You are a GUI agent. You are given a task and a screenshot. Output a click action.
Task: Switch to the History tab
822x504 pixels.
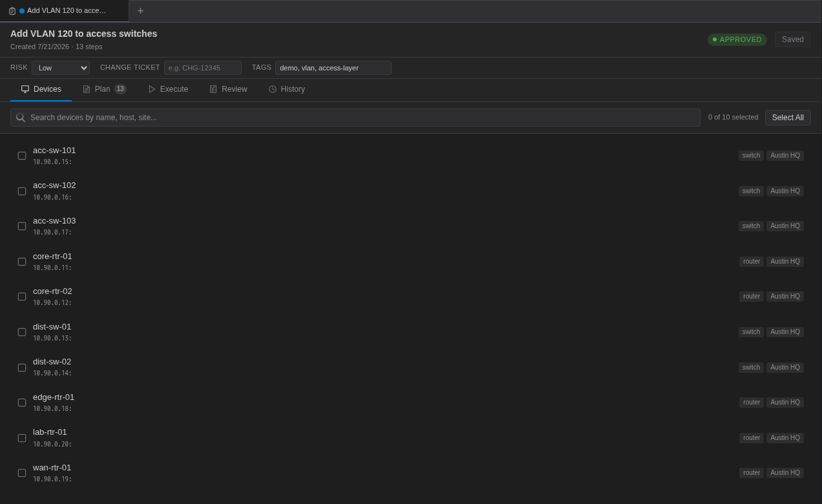[287, 89]
